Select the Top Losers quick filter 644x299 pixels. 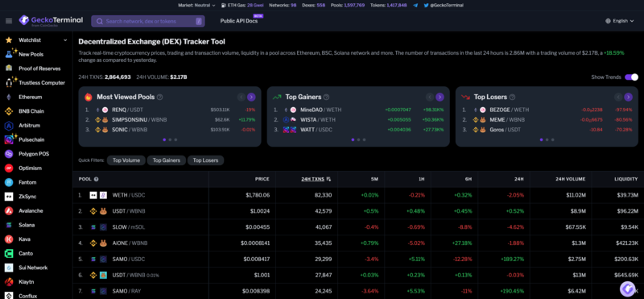(x=206, y=160)
